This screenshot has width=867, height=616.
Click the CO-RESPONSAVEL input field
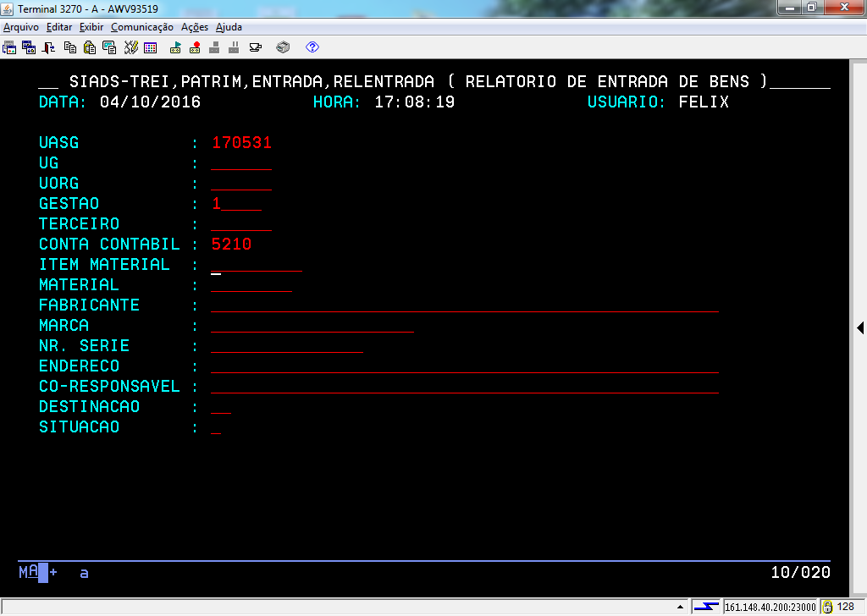point(465,386)
